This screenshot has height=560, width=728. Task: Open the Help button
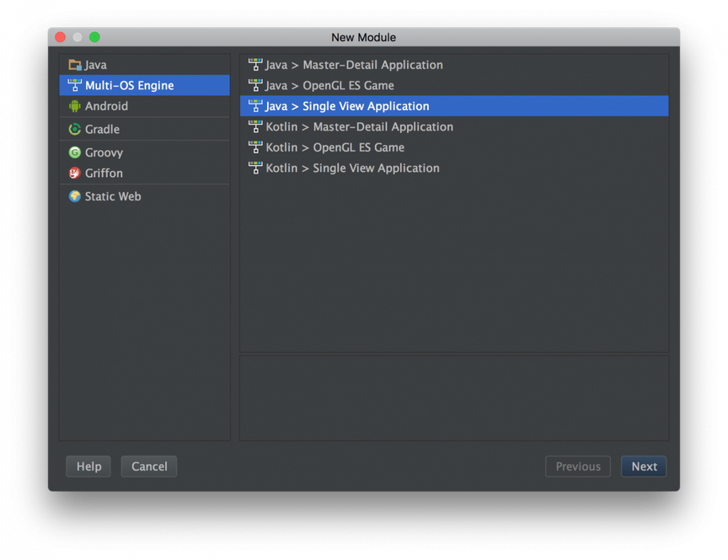pos(88,467)
